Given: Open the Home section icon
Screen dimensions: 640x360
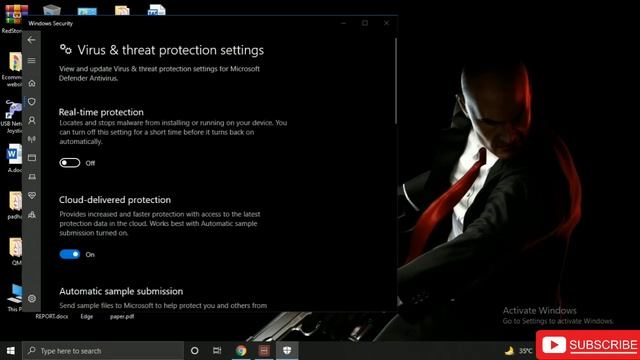Looking at the screenshot, I should click(x=31, y=83).
